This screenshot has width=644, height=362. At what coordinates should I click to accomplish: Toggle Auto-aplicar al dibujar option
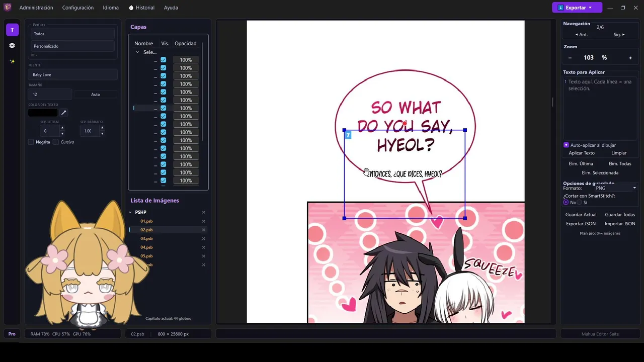click(x=566, y=145)
